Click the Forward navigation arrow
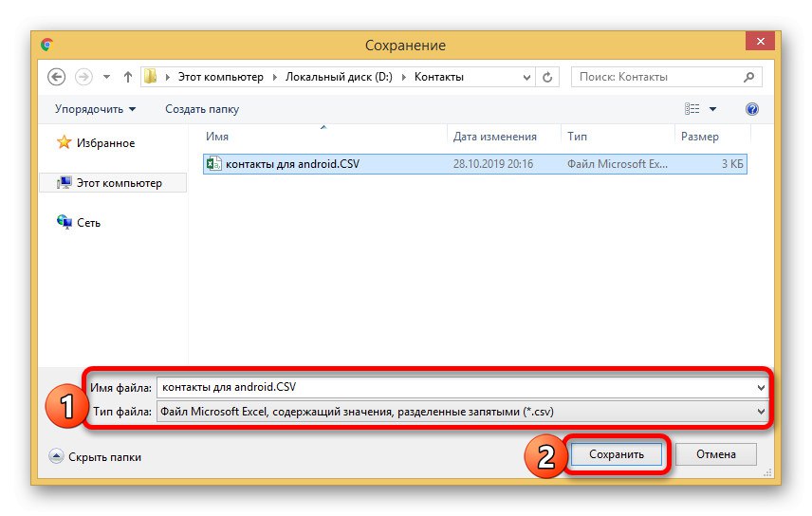This screenshot has width=812, height=516. click(83, 77)
